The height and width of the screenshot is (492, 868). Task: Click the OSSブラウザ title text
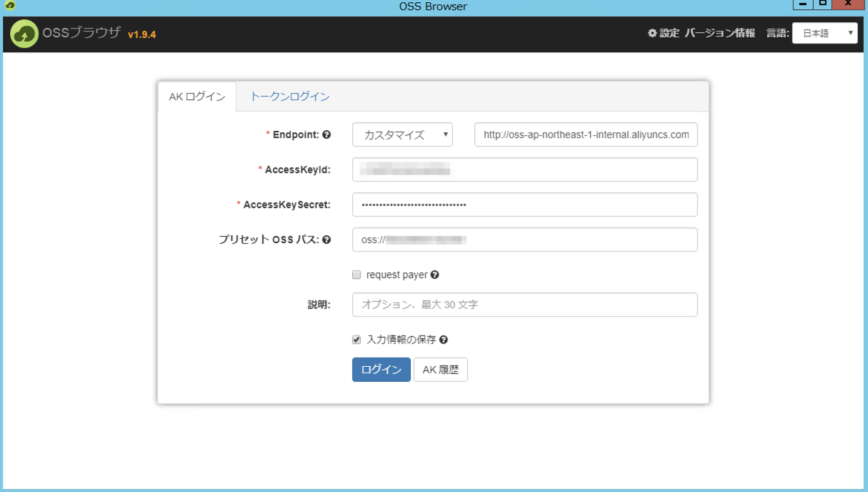tap(81, 33)
